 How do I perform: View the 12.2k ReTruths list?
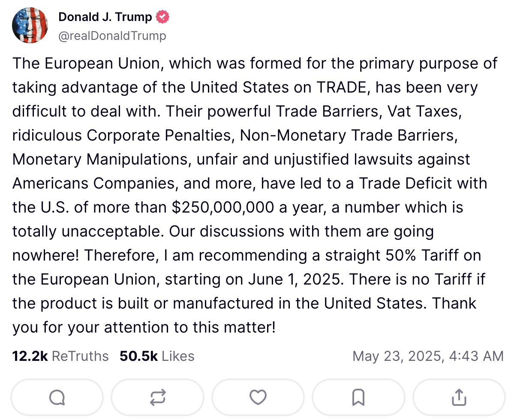[x=60, y=356]
